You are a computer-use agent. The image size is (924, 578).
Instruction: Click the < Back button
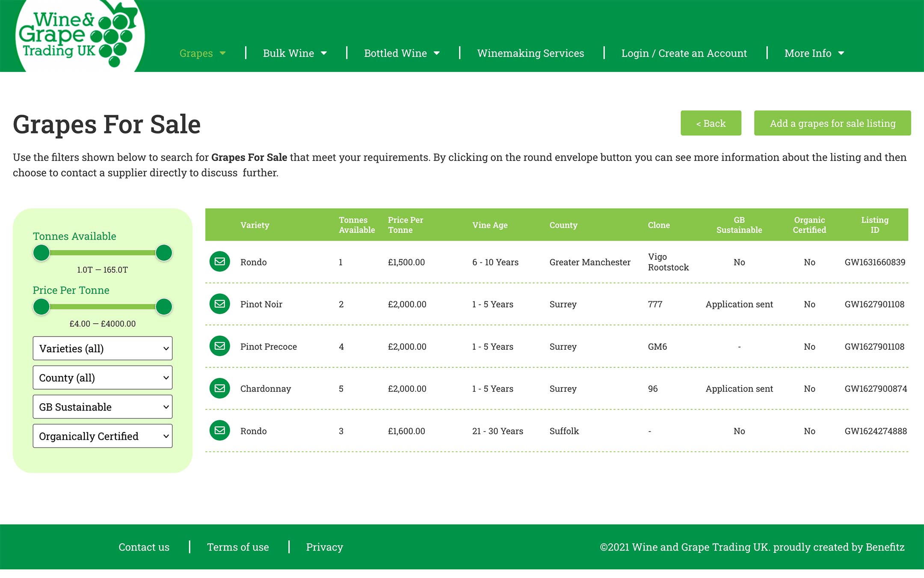(711, 123)
